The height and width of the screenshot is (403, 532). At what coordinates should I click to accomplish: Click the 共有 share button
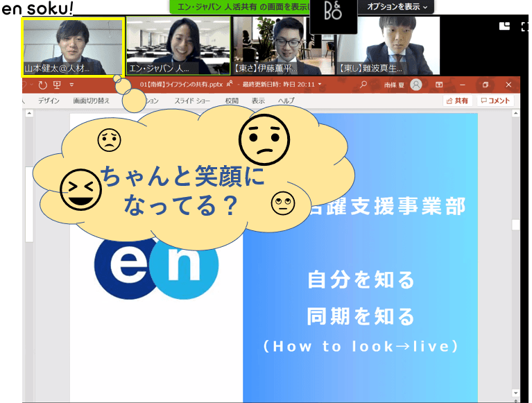(x=458, y=101)
